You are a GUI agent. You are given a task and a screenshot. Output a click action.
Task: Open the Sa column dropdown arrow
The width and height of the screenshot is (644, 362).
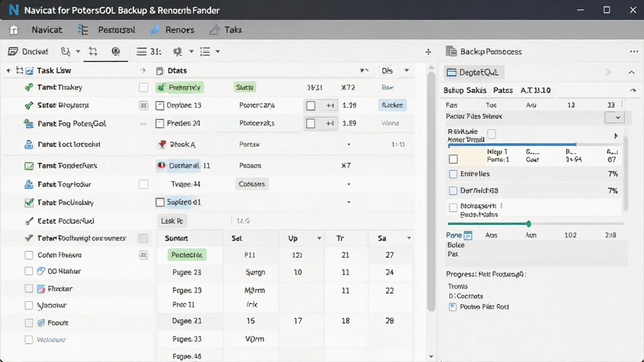409,238
